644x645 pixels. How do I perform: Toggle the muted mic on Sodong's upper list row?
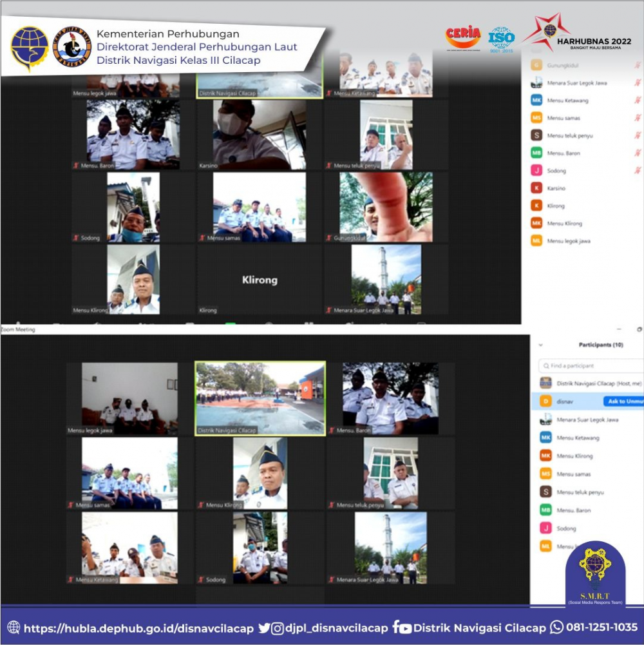(638, 170)
